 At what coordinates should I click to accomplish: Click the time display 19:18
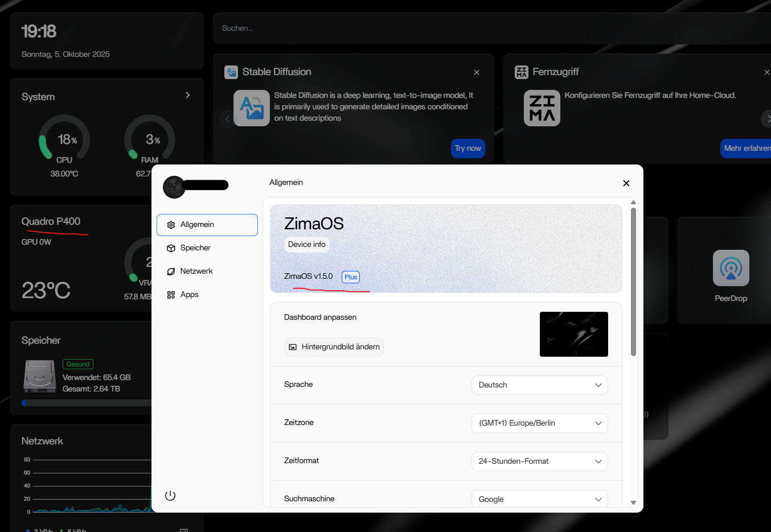(39, 31)
